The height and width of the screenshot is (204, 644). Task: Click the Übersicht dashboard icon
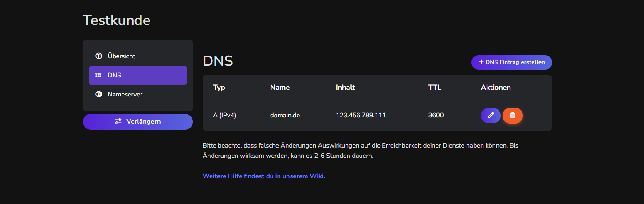pos(98,56)
